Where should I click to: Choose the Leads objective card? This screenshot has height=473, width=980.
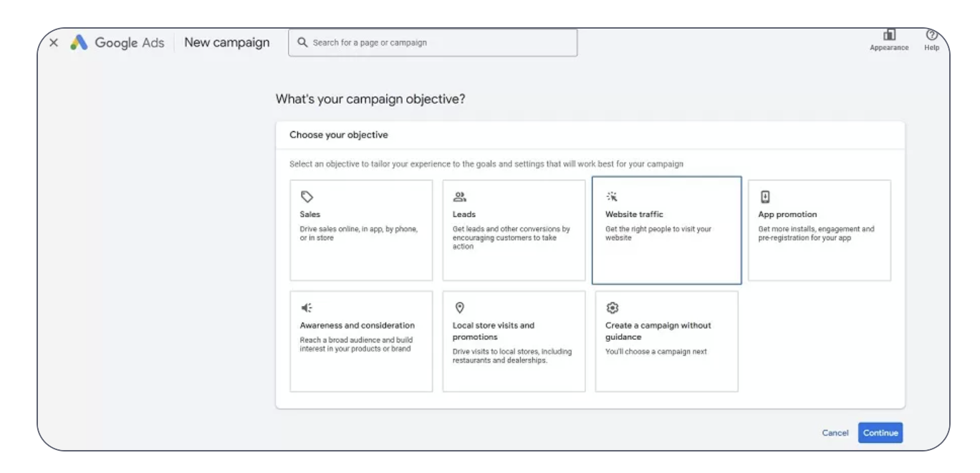click(514, 230)
